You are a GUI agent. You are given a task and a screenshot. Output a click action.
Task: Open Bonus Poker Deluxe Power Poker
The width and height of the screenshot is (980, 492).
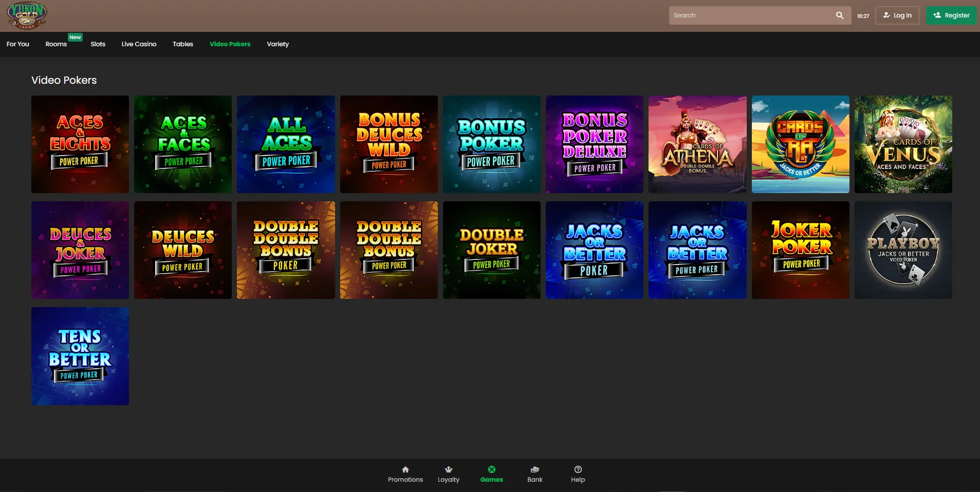point(595,144)
